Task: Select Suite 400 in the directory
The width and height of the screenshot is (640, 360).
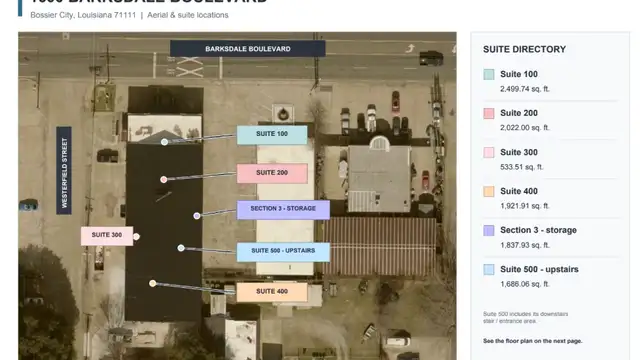Action: click(x=519, y=191)
